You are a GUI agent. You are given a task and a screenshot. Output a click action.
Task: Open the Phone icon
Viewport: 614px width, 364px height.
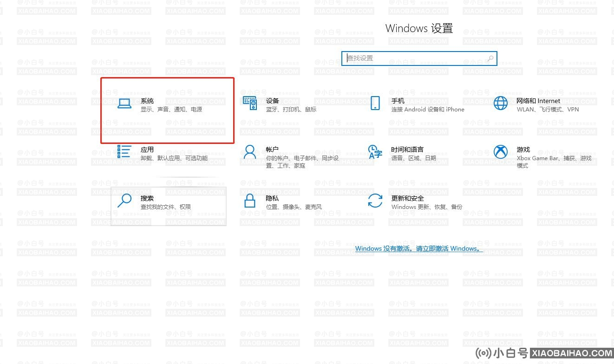[375, 103]
